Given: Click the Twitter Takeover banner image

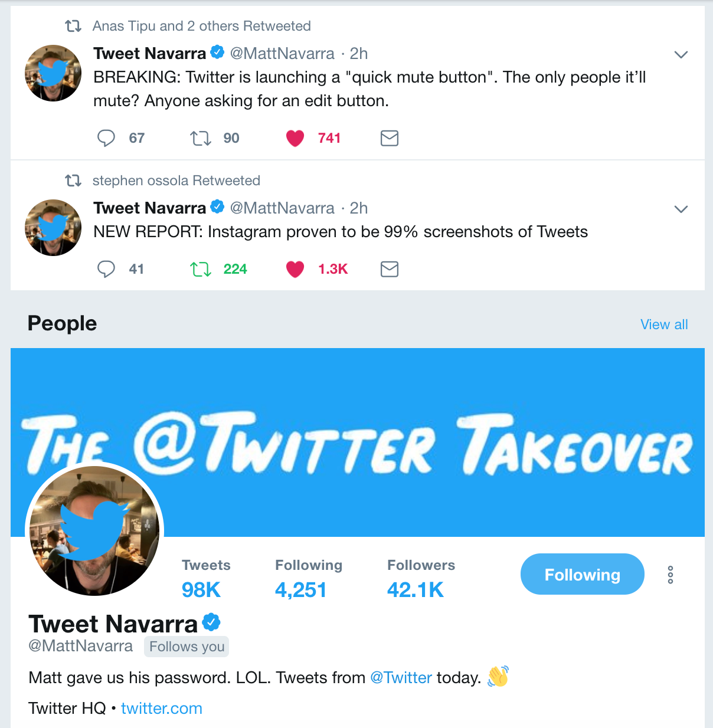Looking at the screenshot, I should click(358, 442).
